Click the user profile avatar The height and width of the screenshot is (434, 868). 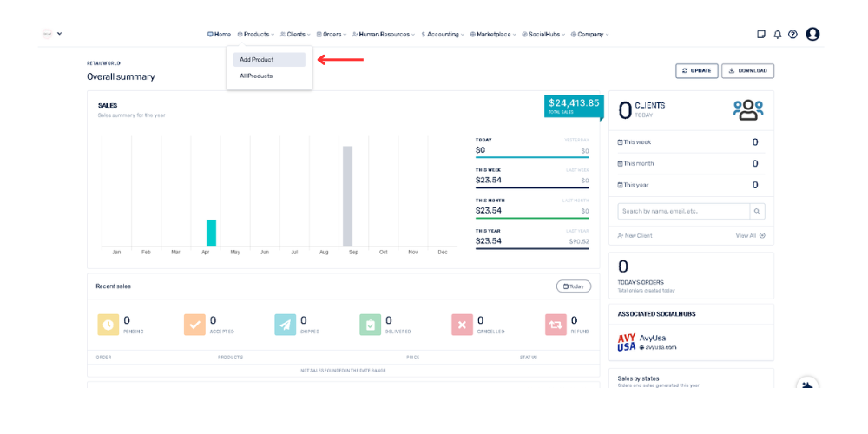812,35
